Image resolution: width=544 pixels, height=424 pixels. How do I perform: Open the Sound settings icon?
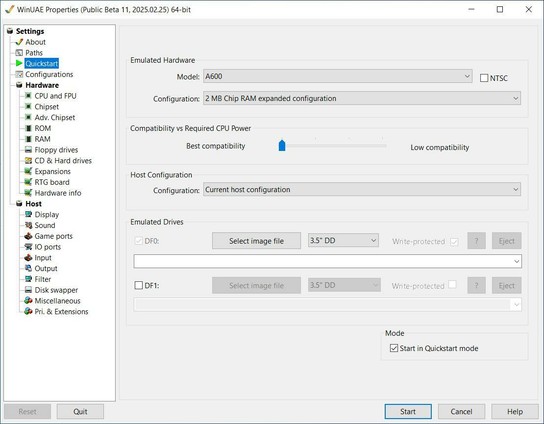point(28,226)
